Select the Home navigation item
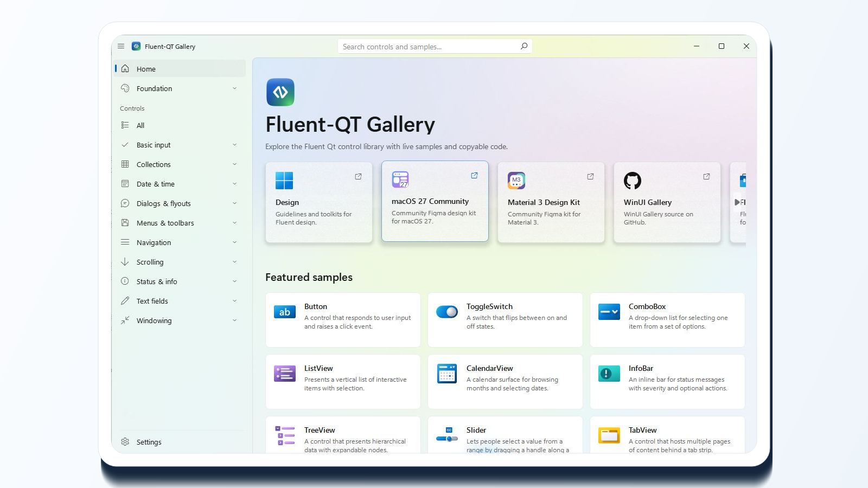The height and width of the screenshot is (488, 868). (180, 69)
